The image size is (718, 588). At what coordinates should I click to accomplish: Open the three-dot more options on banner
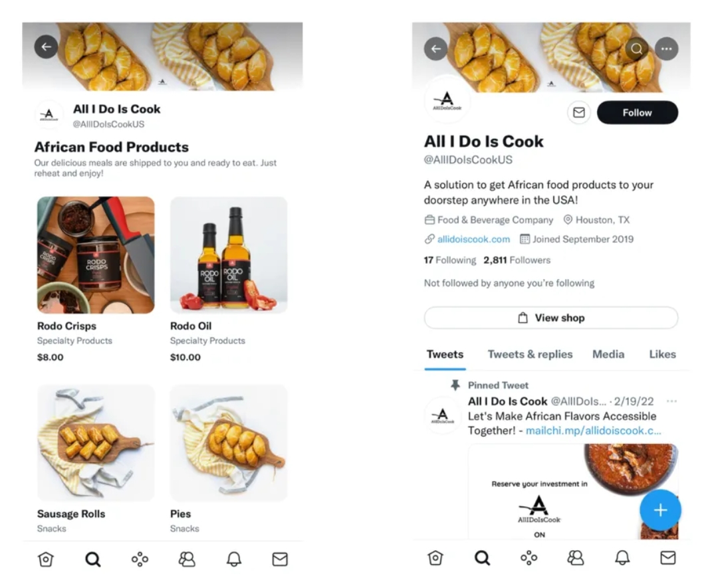coord(666,49)
